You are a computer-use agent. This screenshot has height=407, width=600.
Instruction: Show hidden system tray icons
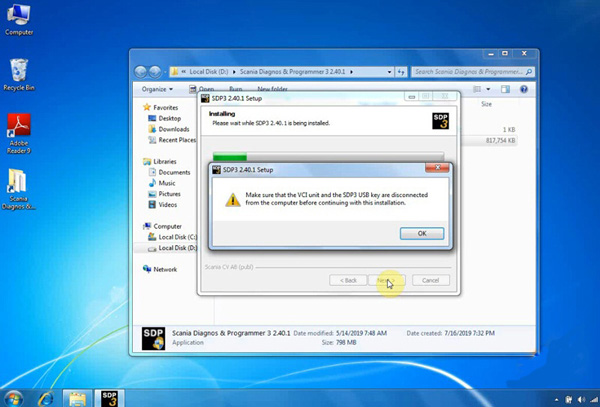click(x=556, y=400)
